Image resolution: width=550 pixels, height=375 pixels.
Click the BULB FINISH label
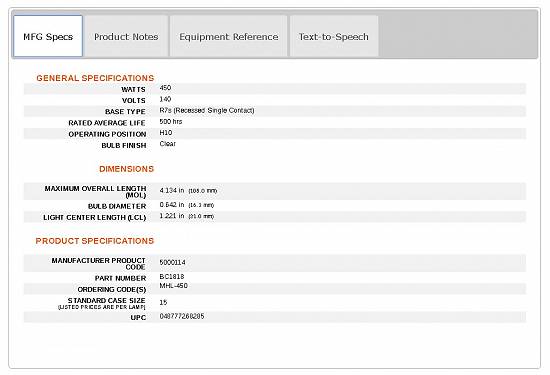pyautogui.click(x=124, y=146)
